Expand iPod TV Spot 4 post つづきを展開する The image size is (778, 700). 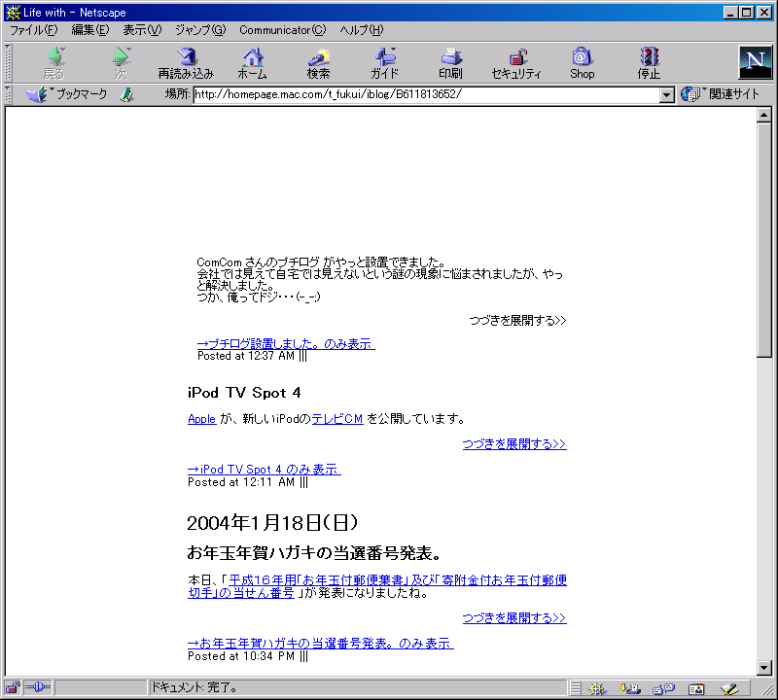(514, 444)
